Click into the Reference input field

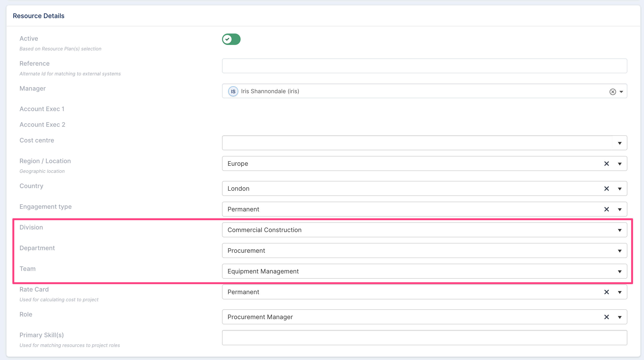click(424, 66)
